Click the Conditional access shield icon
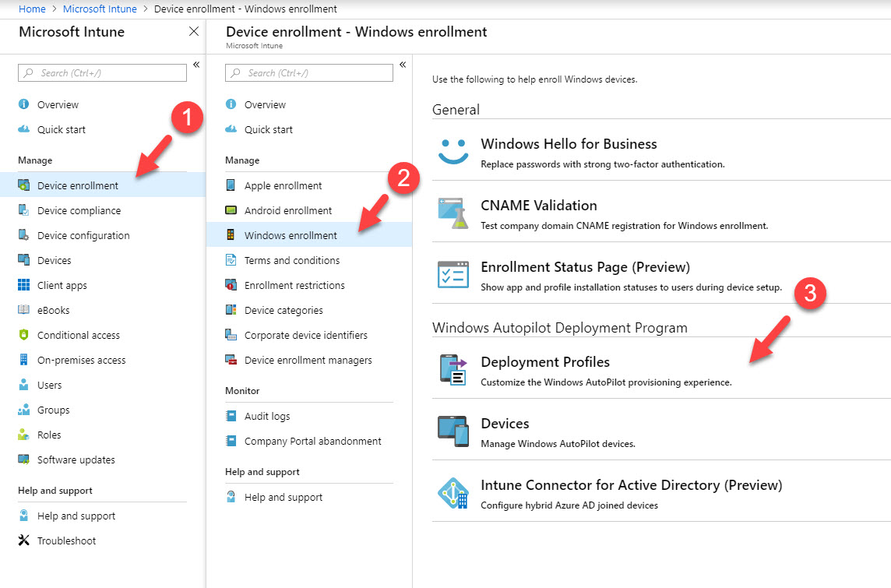 pos(24,335)
